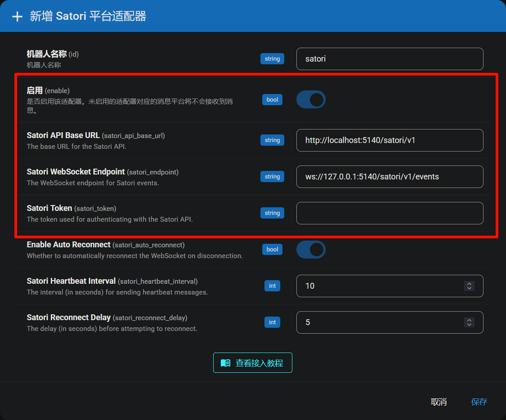Click 保存 to save the adapter
Image resolution: width=506 pixels, height=420 pixels.
[479, 402]
